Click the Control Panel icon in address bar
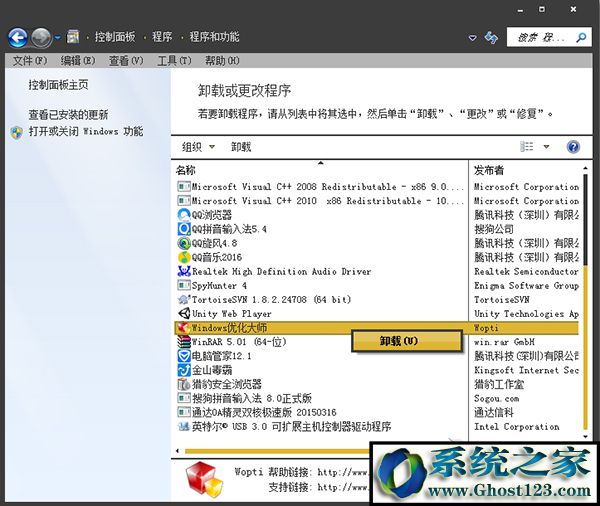Viewport: 600px width, 506px height. [73, 37]
